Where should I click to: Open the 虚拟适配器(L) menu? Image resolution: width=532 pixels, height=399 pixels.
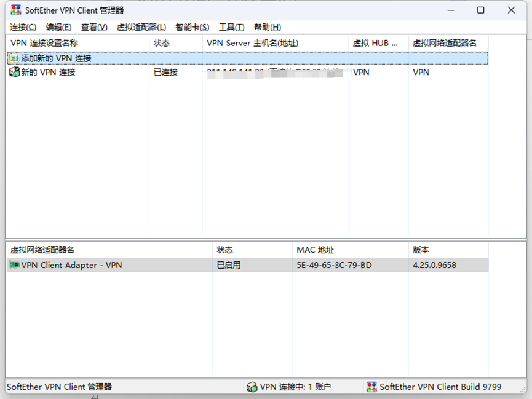click(141, 27)
